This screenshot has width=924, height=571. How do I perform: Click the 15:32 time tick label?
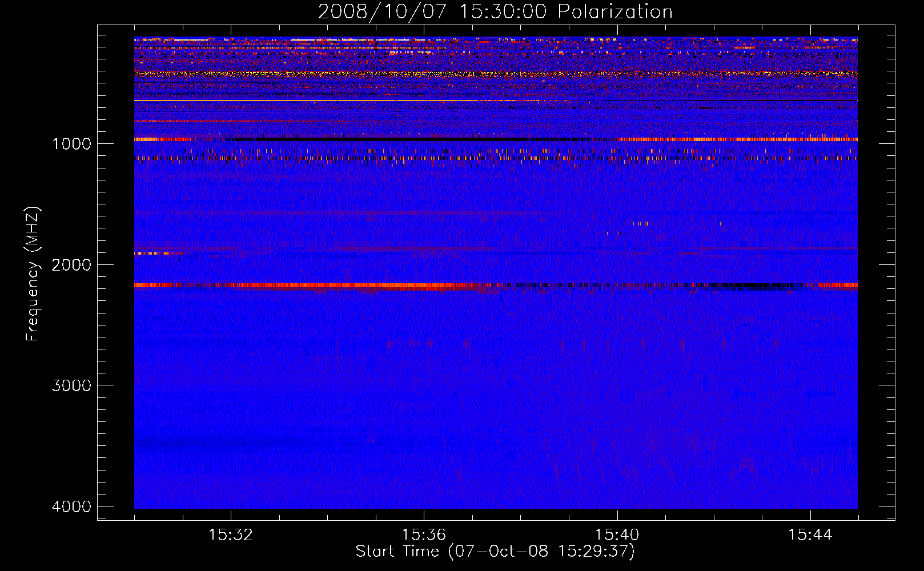coord(231,535)
